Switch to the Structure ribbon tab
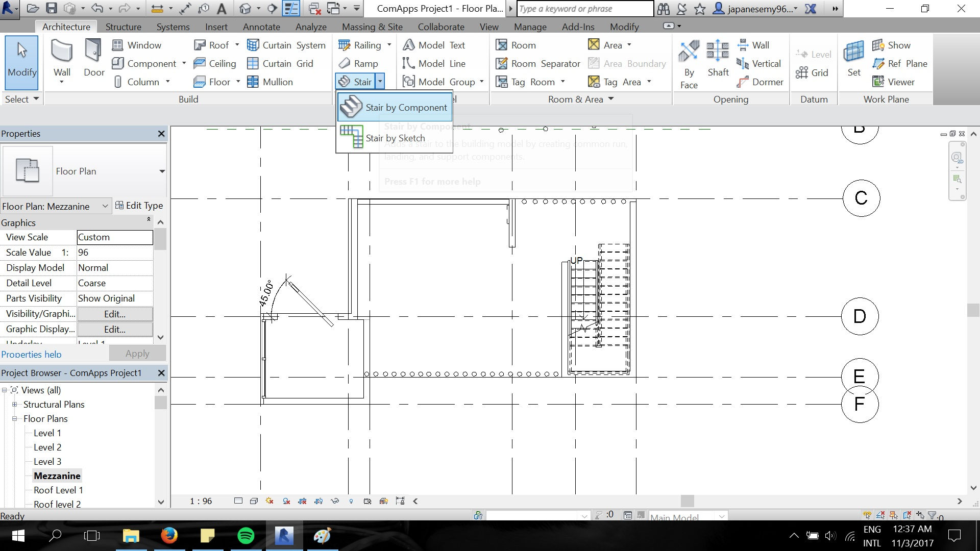Image resolution: width=980 pixels, height=551 pixels. coord(123,27)
